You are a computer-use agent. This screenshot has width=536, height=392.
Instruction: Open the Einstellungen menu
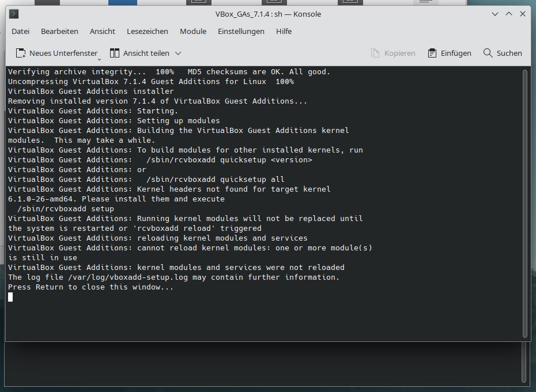[x=241, y=32]
